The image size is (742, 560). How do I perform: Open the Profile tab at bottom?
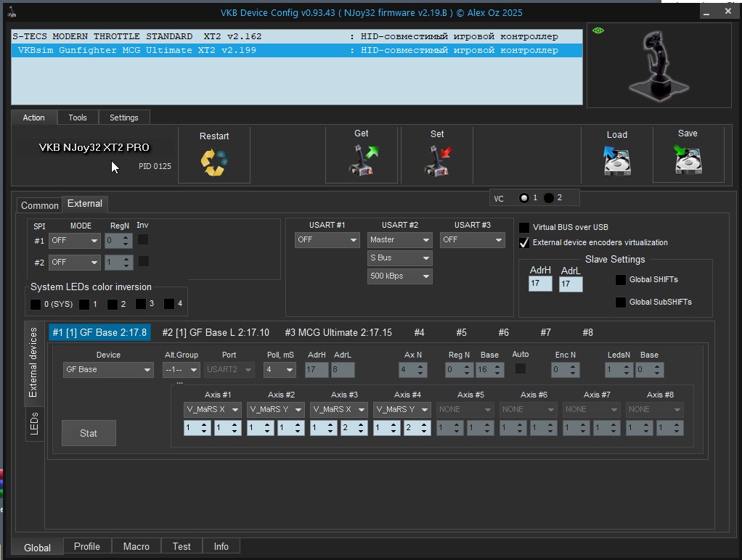86,546
